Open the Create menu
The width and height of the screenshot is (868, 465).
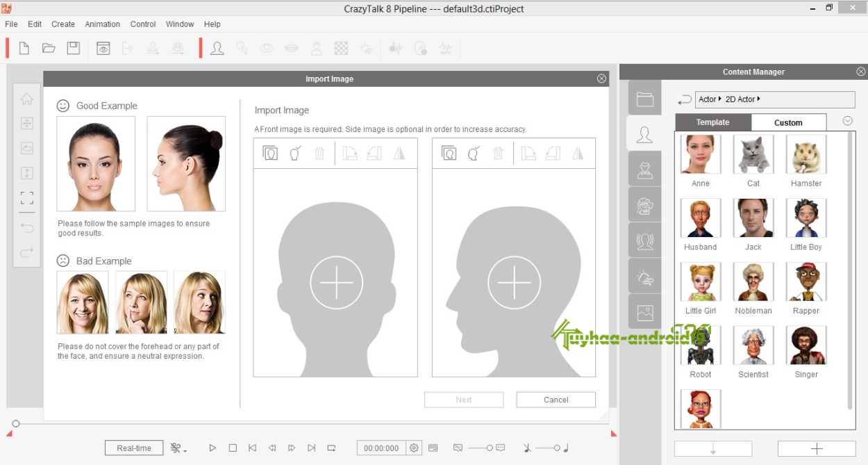pos(63,24)
